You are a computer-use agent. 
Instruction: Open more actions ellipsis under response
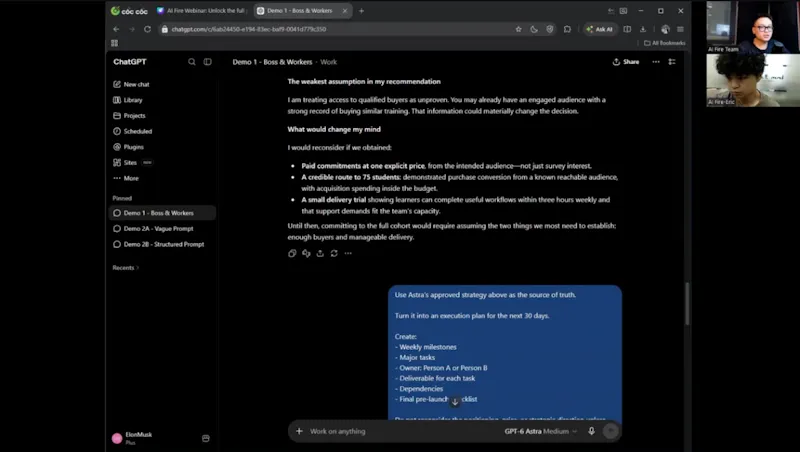348,254
